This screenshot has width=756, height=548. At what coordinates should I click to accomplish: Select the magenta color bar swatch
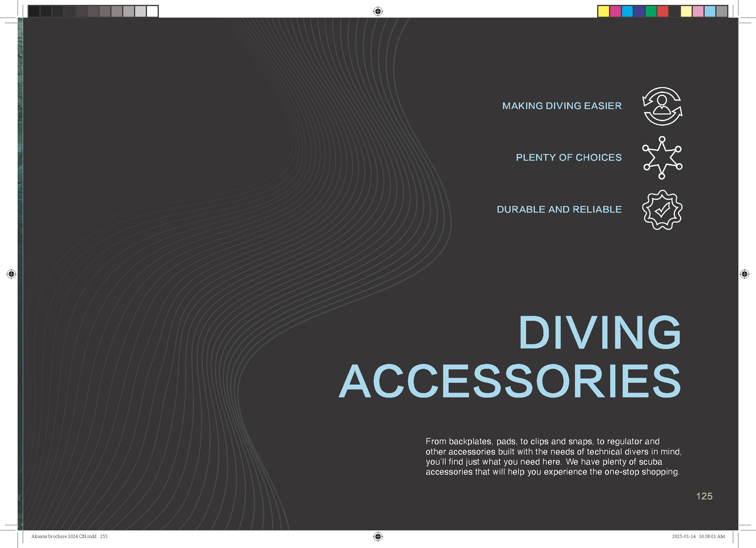tap(615, 11)
